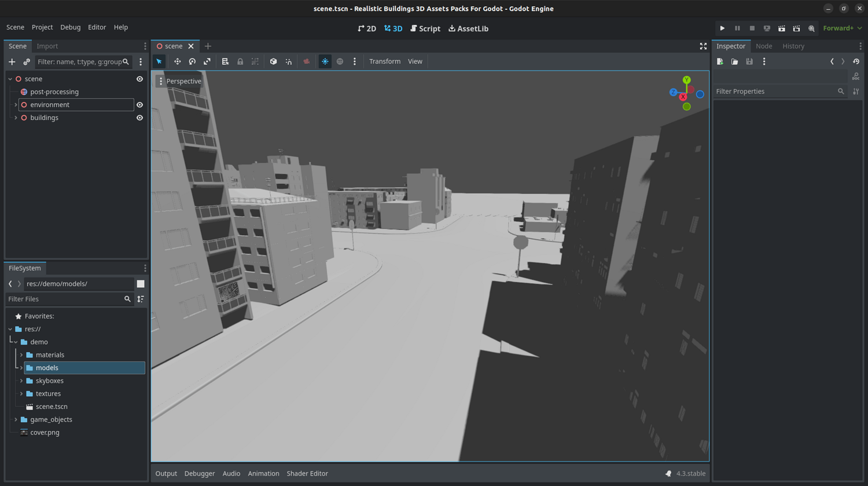Toggle Use Local Space cube icon
This screenshot has width=868, height=486.
[x=273, y=61]
